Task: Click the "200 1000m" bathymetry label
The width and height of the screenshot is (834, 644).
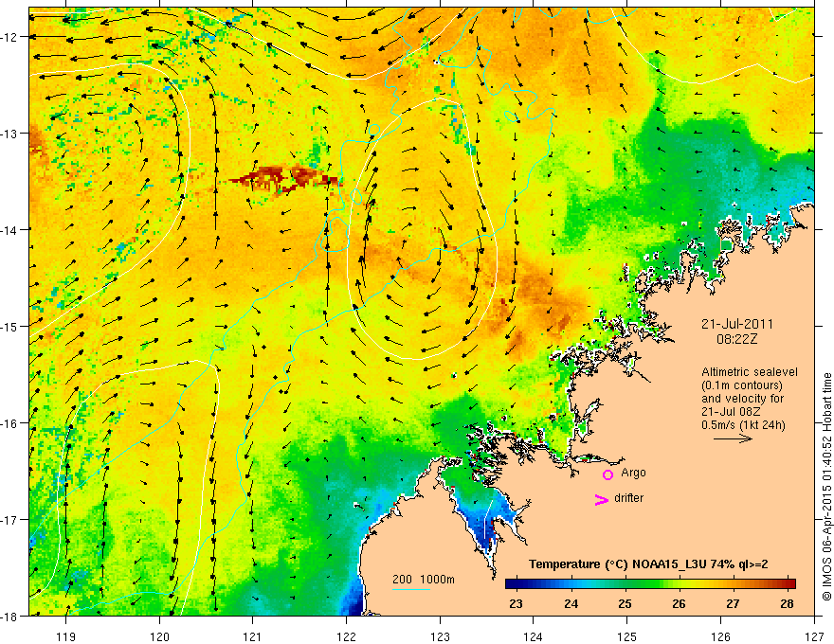Action: tap(424, 580)
